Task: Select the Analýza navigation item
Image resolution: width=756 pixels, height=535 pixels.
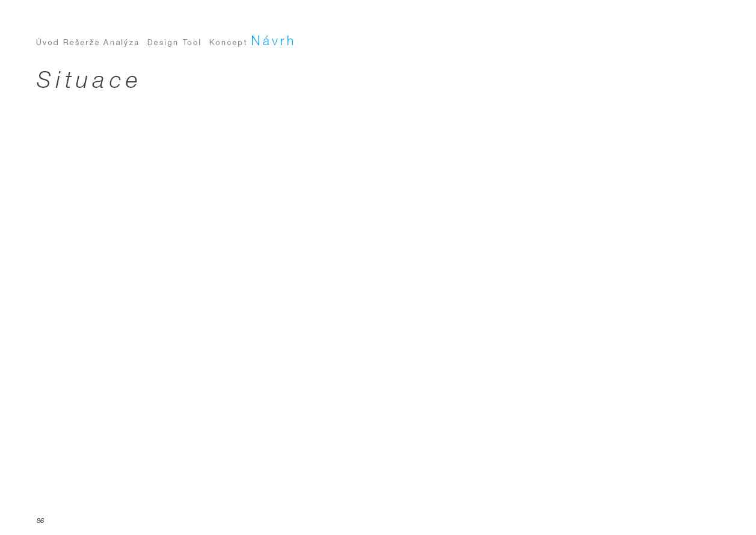Action: point(121,43)
